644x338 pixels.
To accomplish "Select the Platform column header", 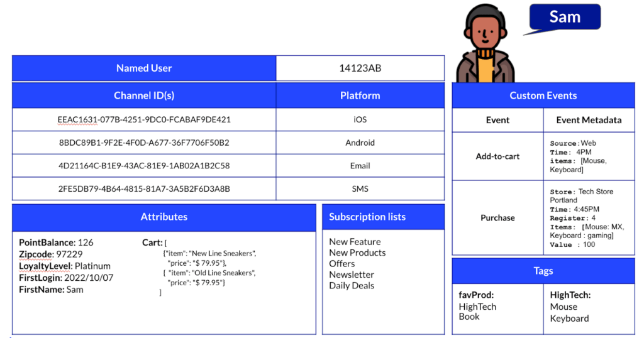I will tap(360, 95).
